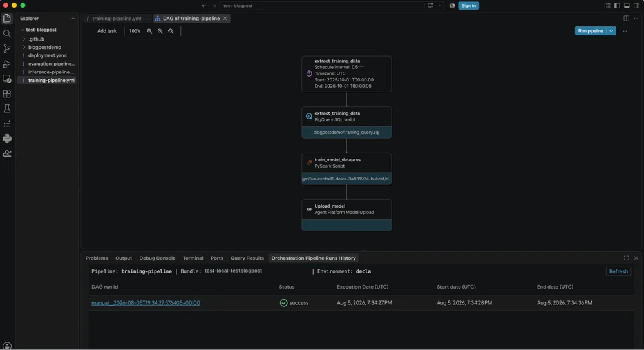This screenshot has height=350, width=644.
Task: Open the Remote Explorer view
Action: click(x=7, y=79)
